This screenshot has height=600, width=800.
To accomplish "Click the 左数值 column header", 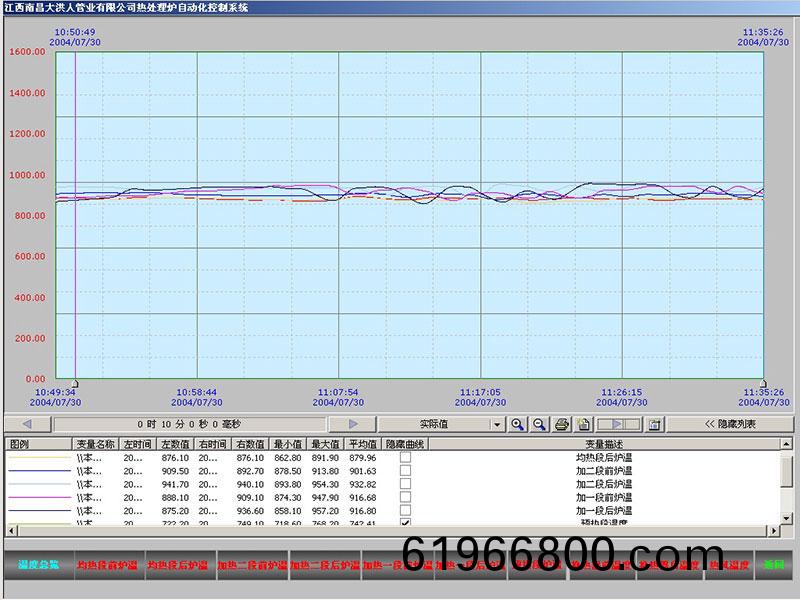I will (x=175, y=444).
